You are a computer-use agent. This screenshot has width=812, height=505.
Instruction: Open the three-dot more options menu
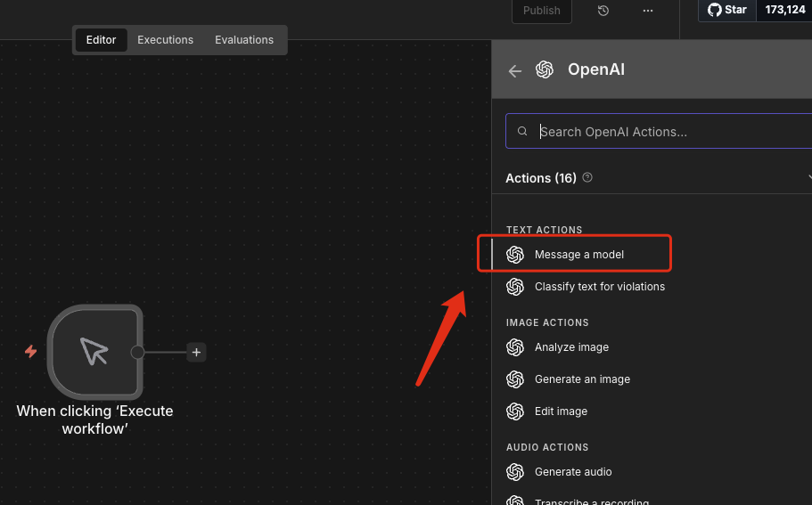(x=648, y=11)
